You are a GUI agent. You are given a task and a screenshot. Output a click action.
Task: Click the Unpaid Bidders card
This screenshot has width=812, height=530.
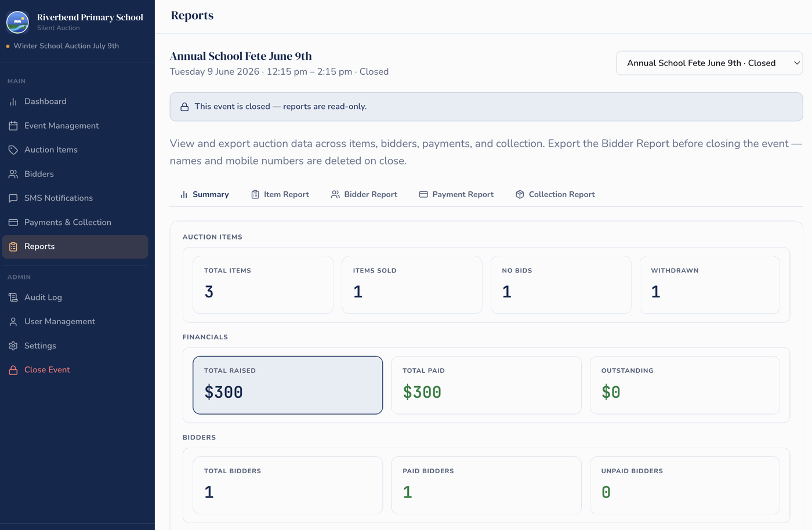(684, 485)
